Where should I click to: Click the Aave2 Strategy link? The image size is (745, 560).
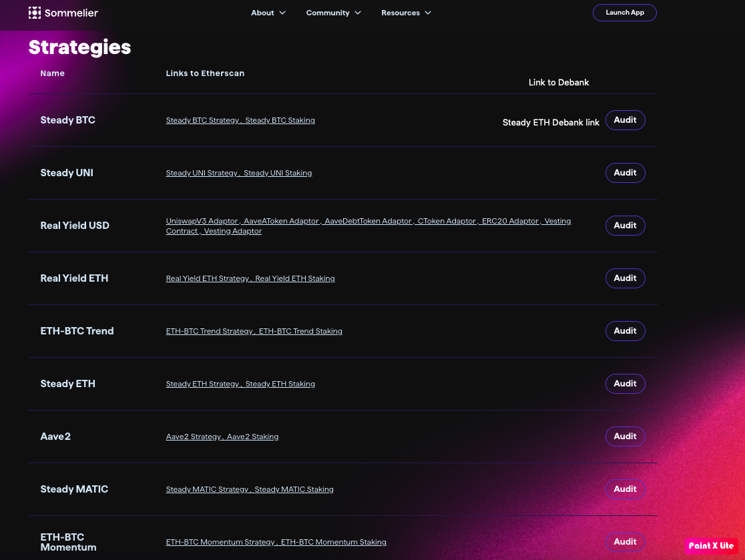click(x=194, y=437)
